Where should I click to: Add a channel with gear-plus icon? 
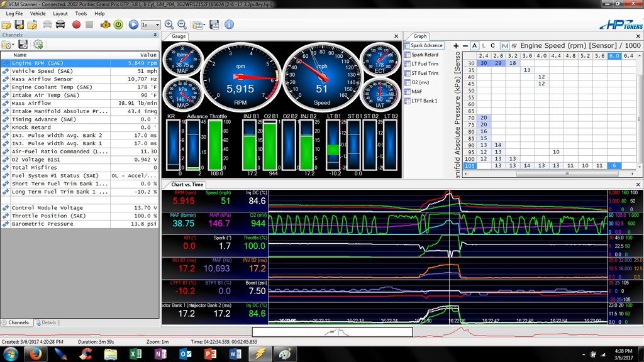(x=38, y=45)
